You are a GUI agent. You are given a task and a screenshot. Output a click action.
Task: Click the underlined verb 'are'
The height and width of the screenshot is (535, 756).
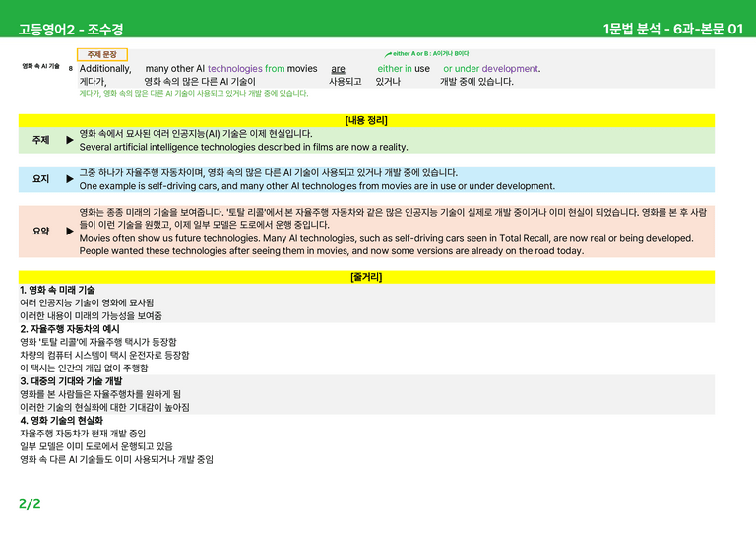[338, 69]
